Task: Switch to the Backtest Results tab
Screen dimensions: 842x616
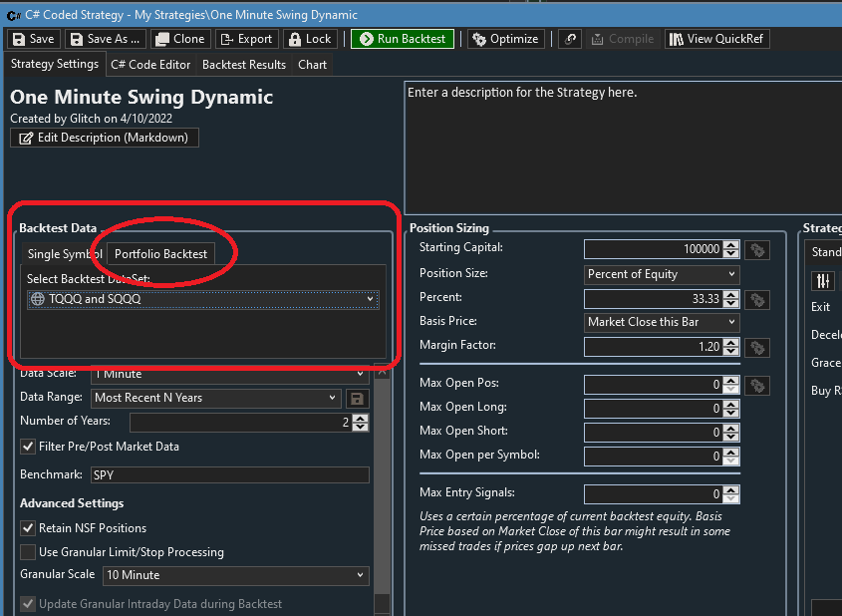Action: pos(244,65)
